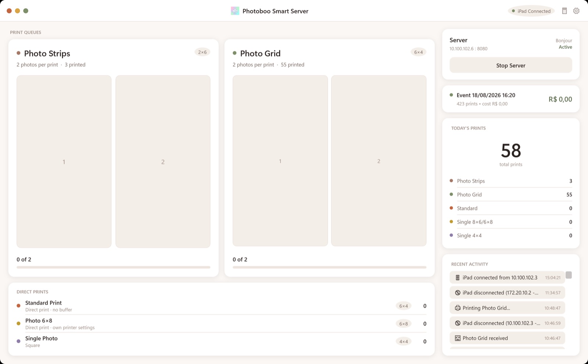Click the 6×4 size badge on Photo Grid

click(x=418, y=52)
